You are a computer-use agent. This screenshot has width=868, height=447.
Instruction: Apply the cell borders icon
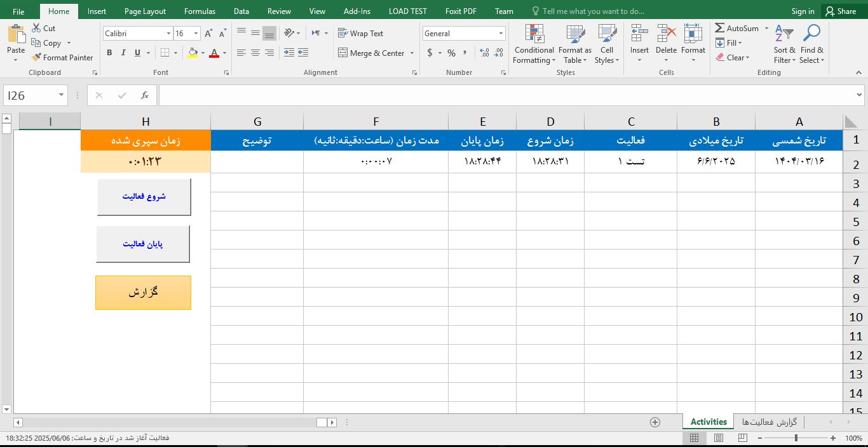pyautogui.click(x=165, y=53)
